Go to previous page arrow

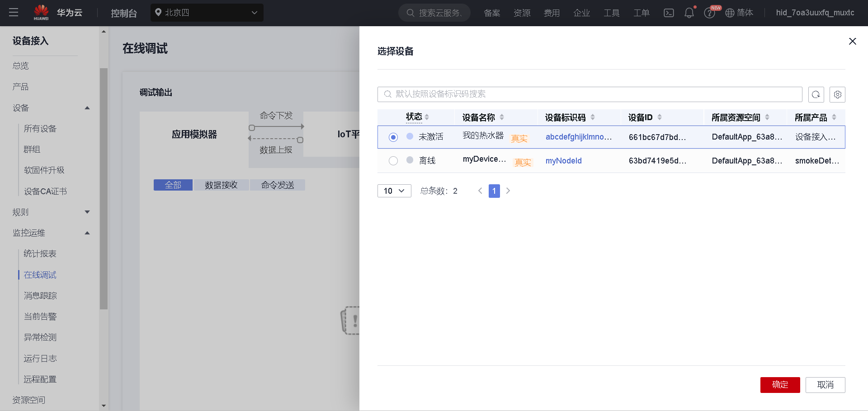pos(480,191)
